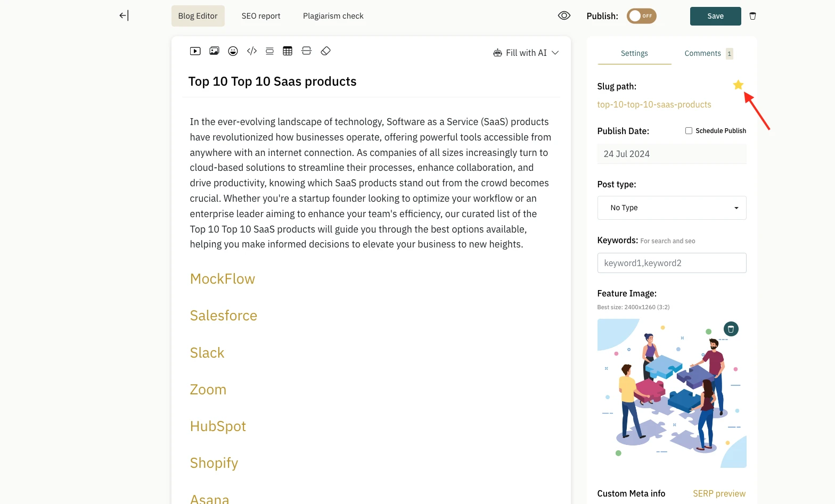Star the slug path
Viewport: 835px width, 504px height.
pyautogui.click(x=738, y=85)
